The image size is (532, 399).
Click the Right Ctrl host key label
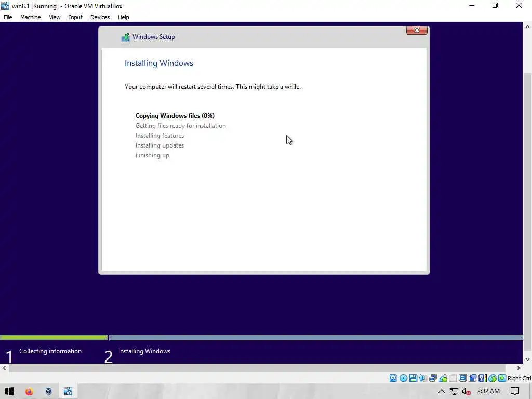519,378
